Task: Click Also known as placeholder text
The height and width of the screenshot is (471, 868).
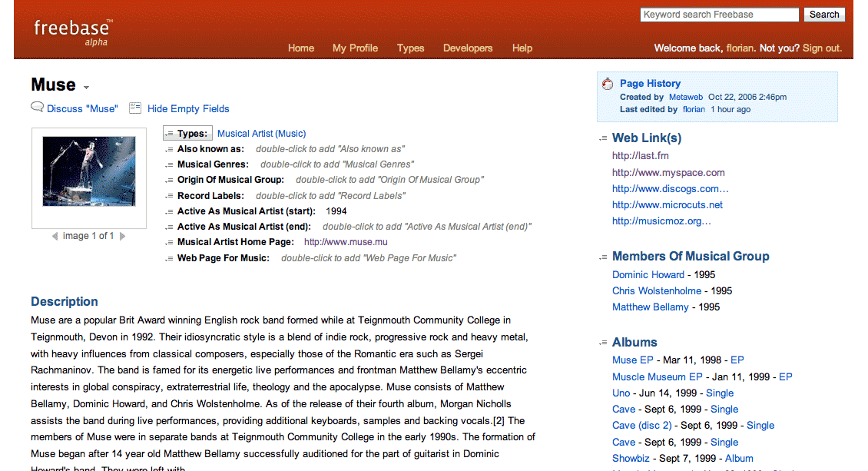Action: pyautogui.click(x=330, y=149)
